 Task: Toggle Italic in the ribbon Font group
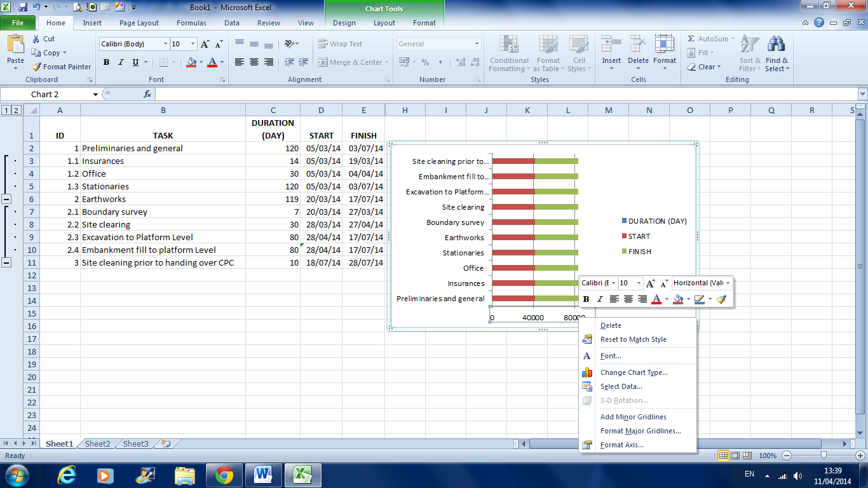coord(121,62)
